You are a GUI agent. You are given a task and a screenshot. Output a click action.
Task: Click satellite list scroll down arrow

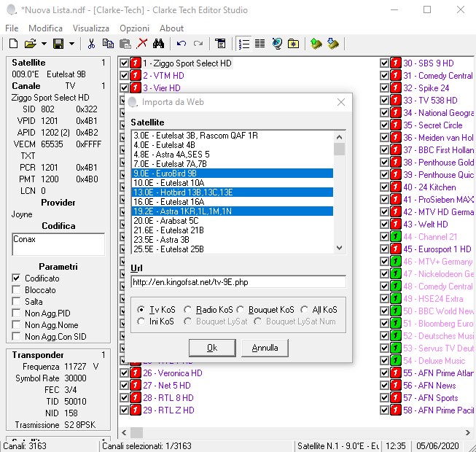[340, 248]
